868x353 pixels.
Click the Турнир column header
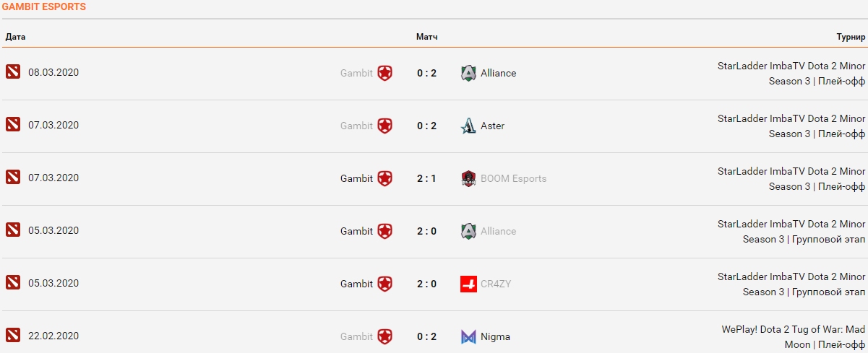tap(851, 37)
